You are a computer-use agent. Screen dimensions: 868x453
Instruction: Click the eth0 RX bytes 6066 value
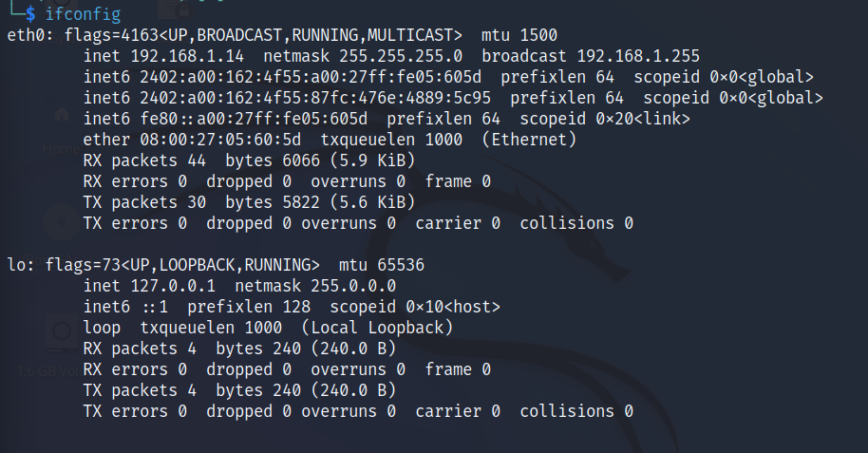click(x=301, y=160)
